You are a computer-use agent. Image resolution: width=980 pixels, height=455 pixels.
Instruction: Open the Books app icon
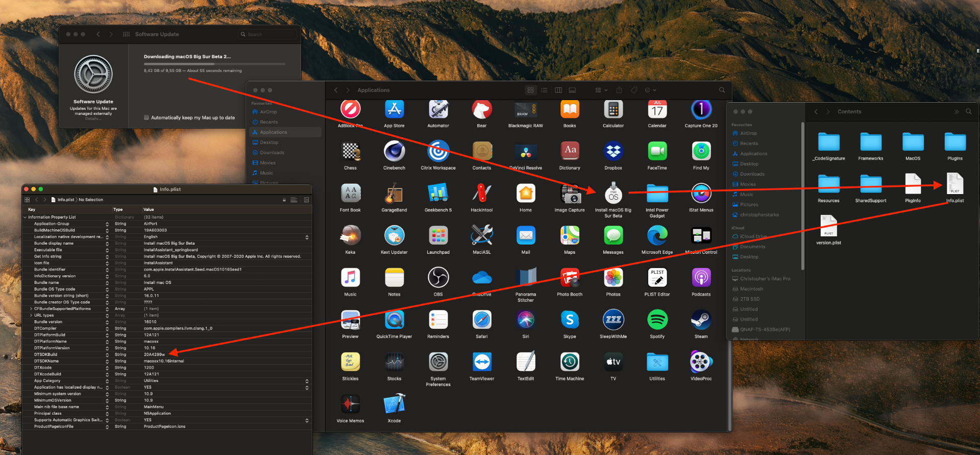pyautogui.click(x=570, y=109)
